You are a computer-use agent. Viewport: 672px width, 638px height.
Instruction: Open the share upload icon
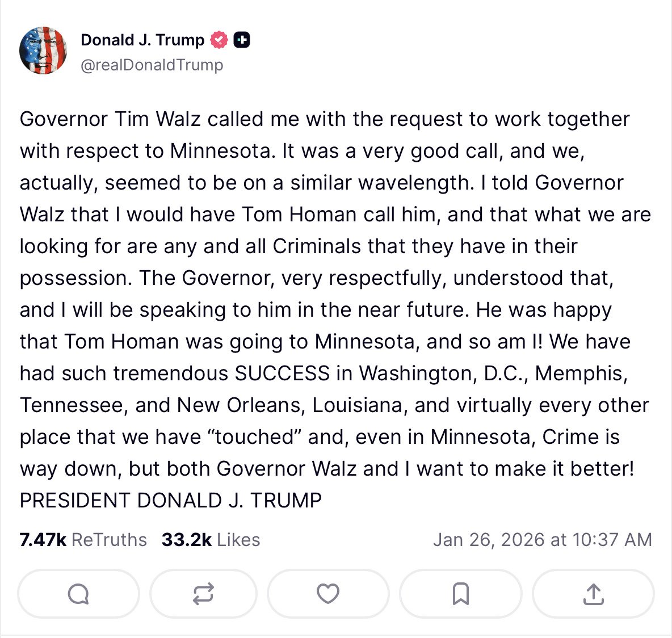tap(593, 594)
